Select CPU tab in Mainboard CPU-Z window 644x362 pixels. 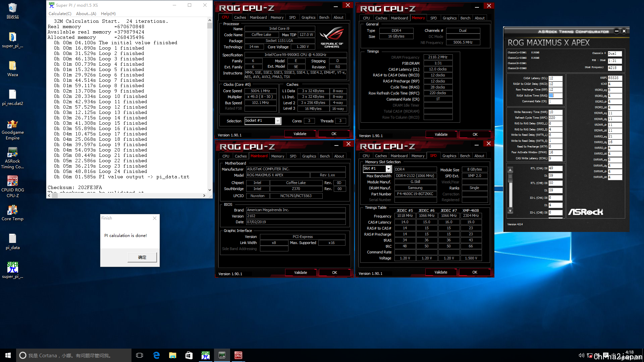[226, 156]
